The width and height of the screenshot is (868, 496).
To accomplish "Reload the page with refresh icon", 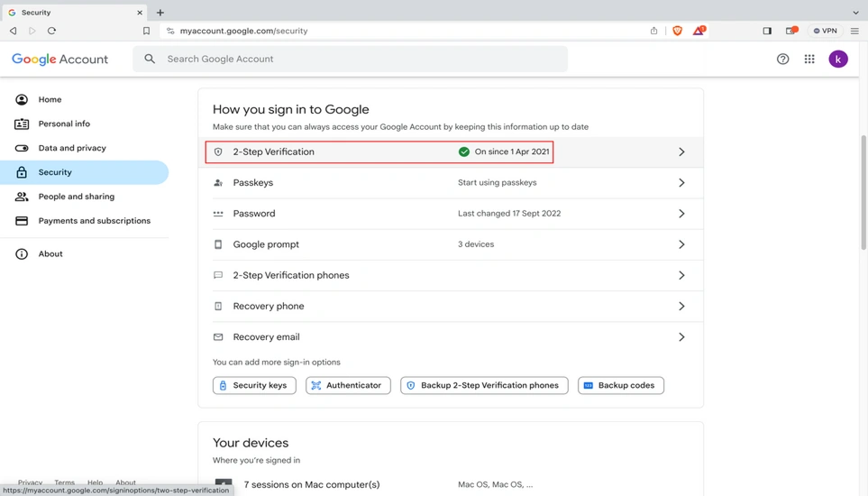I will [x=51, y=31].
